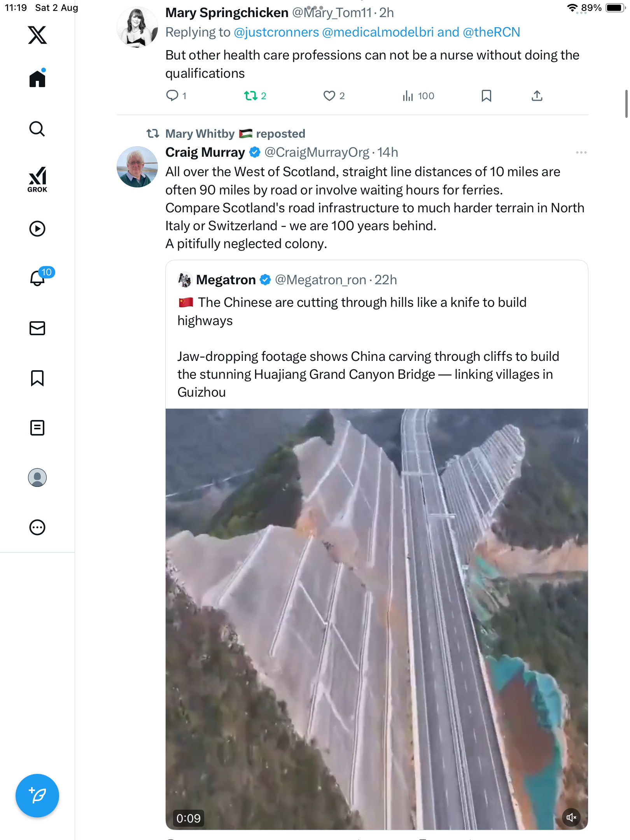Play the Huajiang Grand Canyon Bridge video
The height and width of the screenshot is (840, 630).
[x=376, y=618]
